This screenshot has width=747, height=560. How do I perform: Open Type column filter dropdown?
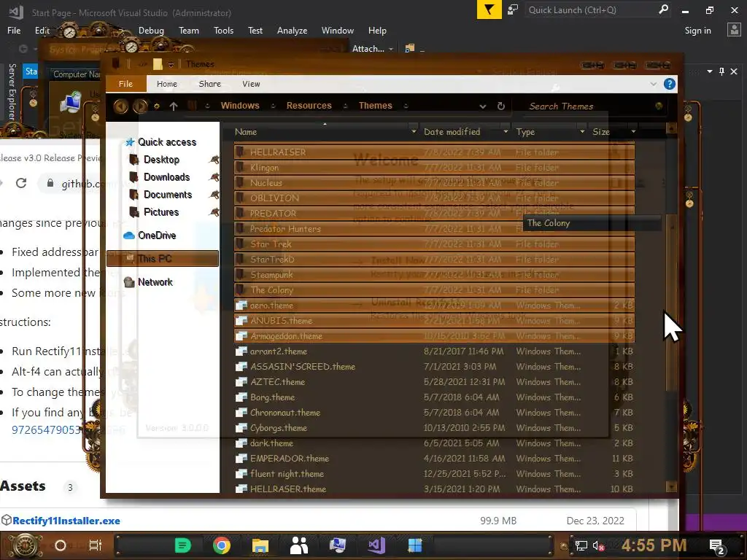click(x=581, y=131)
